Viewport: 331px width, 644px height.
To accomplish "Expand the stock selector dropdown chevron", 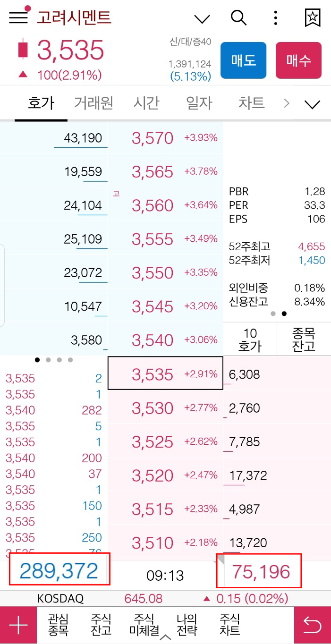I will pos(202,18).
